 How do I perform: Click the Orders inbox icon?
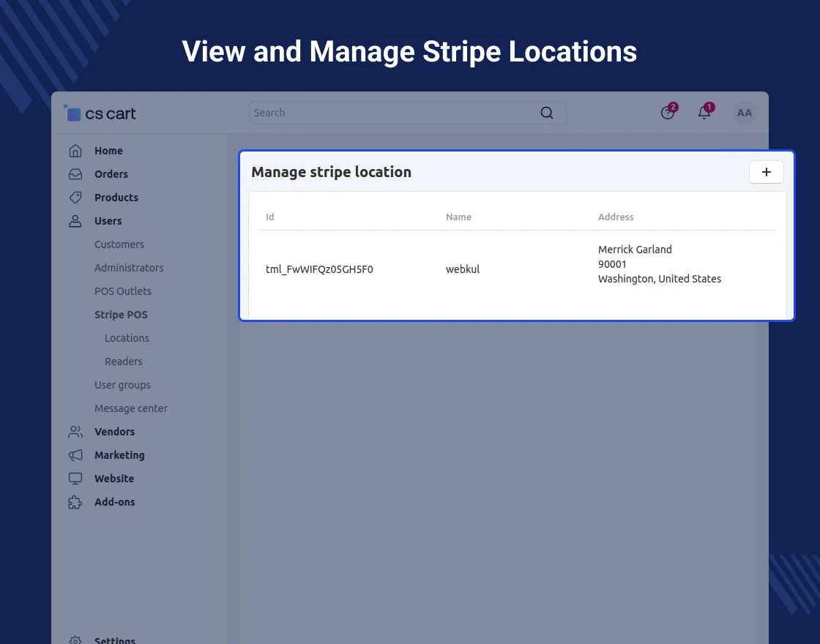[x=75, y=174]
